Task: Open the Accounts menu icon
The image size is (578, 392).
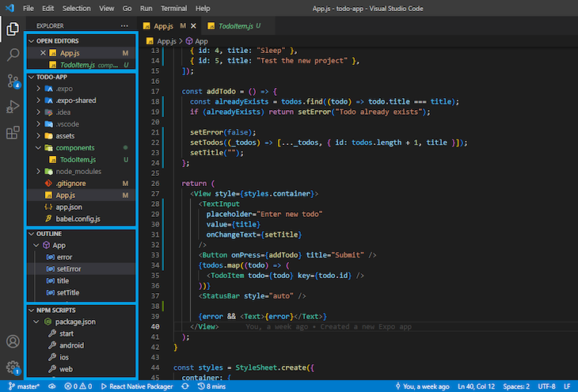Action: pos(13,341)
